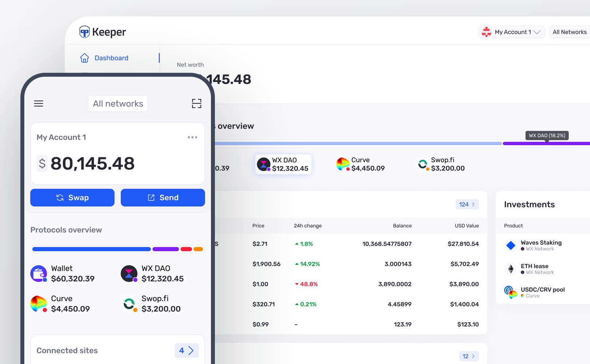Image resolution: width=590 pixels, height=364 pixels.
Task: Click the Ethereum icon beside ETH lease
Action: click(511, 269)
